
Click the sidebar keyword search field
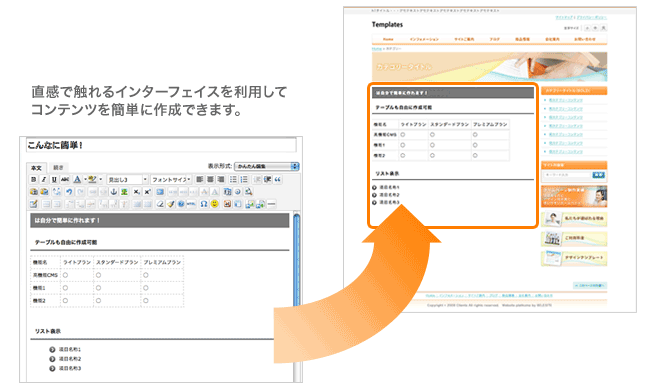click(567, 175)
